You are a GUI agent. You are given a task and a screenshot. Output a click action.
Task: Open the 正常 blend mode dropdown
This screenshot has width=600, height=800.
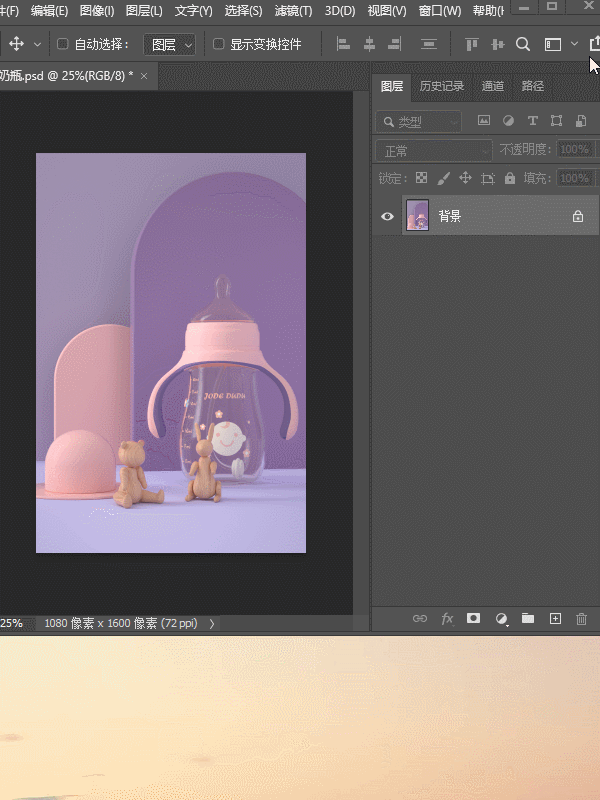click(434, 151)
